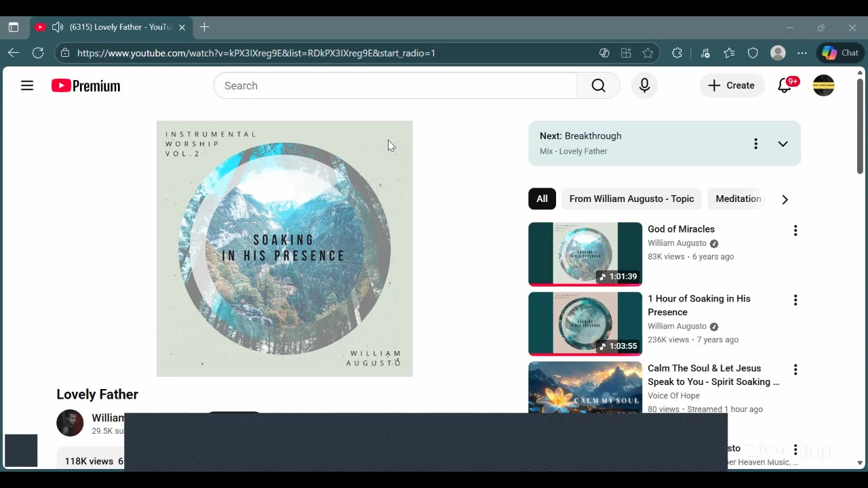The width and height of the screenshot is (868, 488).
Task: View site information via the lock icon
Action: 64,53
